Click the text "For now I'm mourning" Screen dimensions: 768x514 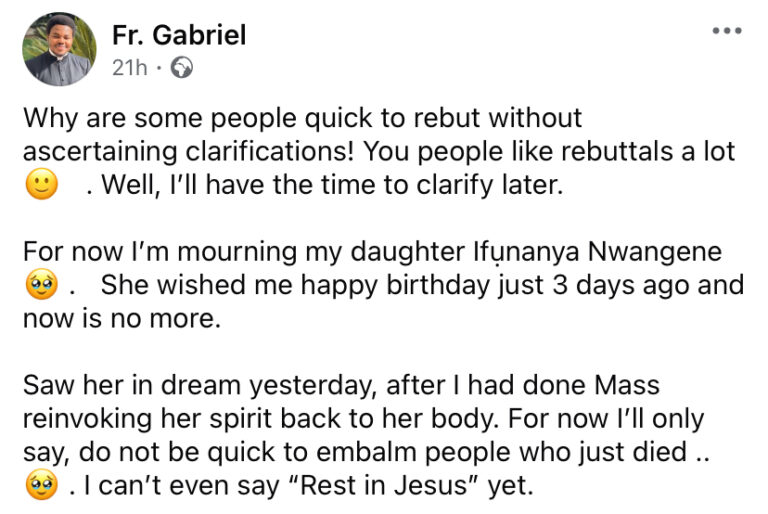click(150, 250)
